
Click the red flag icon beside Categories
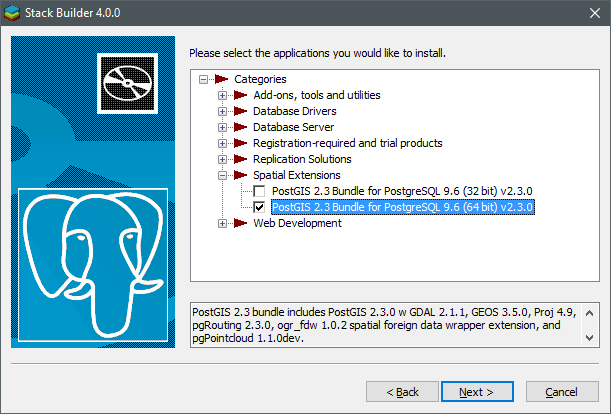(221, 79)
